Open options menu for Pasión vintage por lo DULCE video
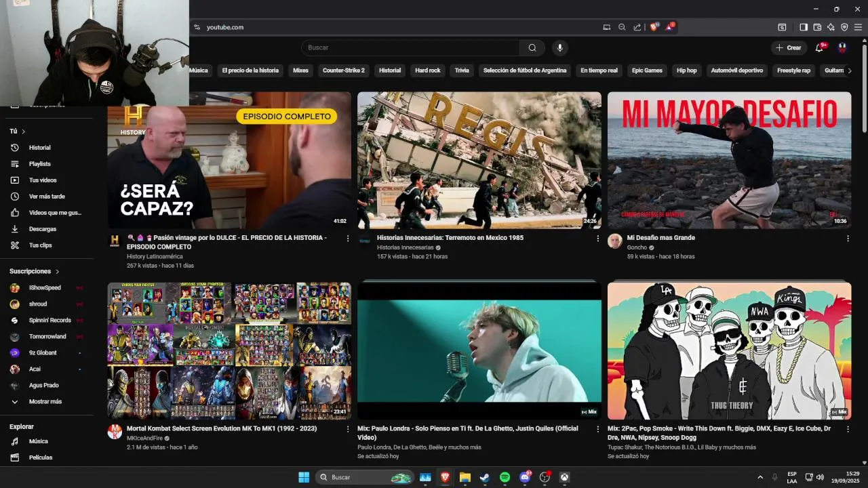This screenshot has height=488, width=868. (x=348, y=239)
